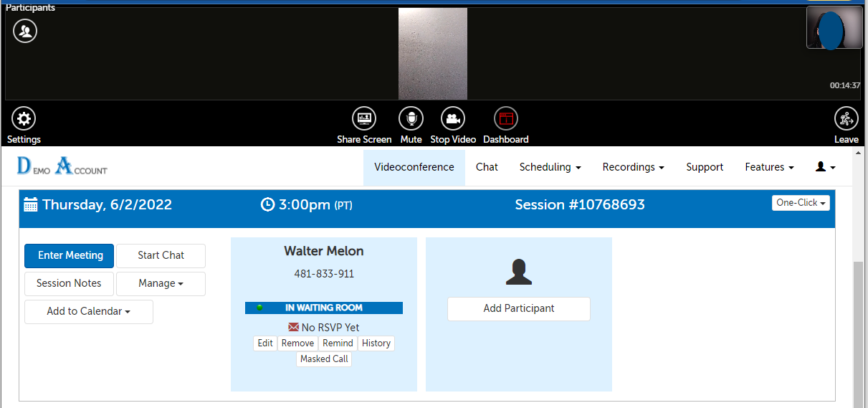Switch to the Chat tab
Viewport: 868px width, 408px height.
tap(487, 167)
